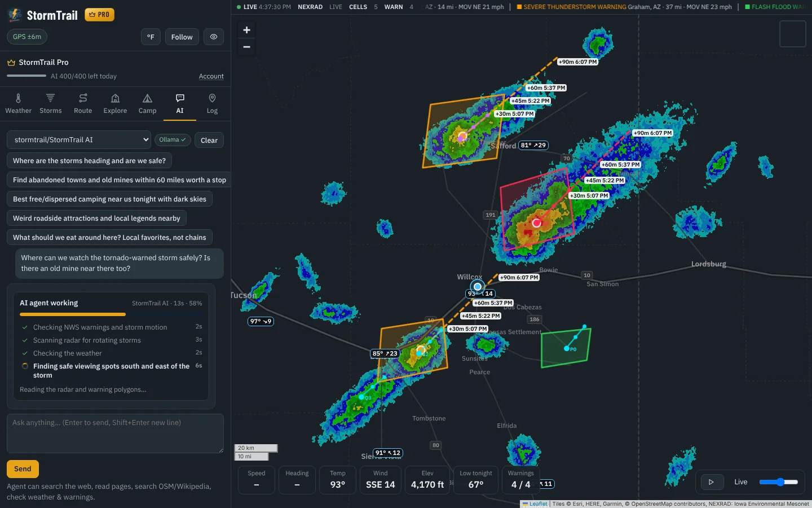Click the Elev 4,170 ft tile
This screenshot has width=812, height=508.
427,480
